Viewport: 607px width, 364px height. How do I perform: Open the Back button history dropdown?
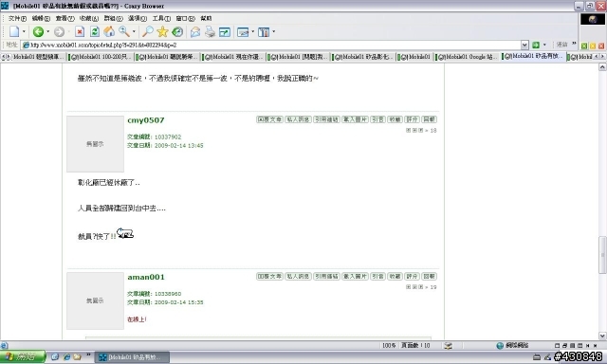[x=48, y=31]
